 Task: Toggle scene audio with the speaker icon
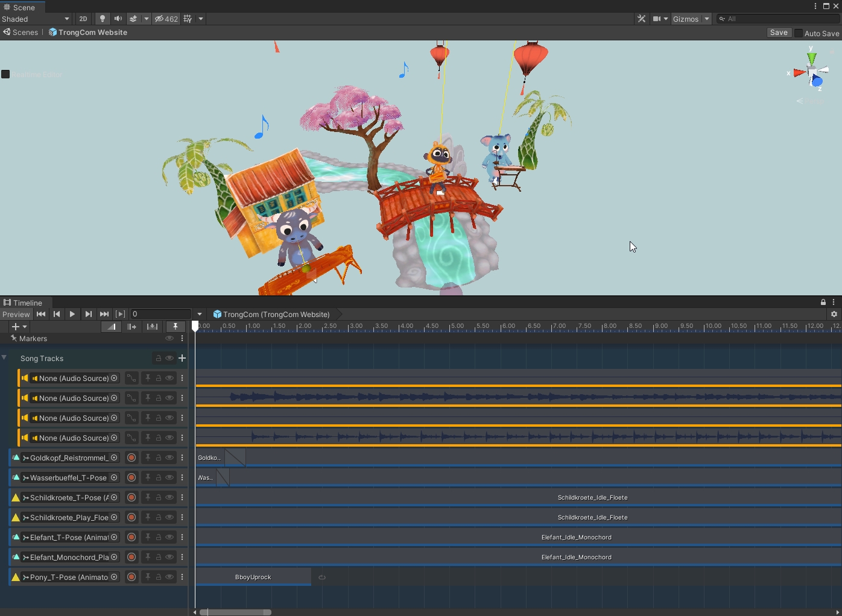[118, 19]
